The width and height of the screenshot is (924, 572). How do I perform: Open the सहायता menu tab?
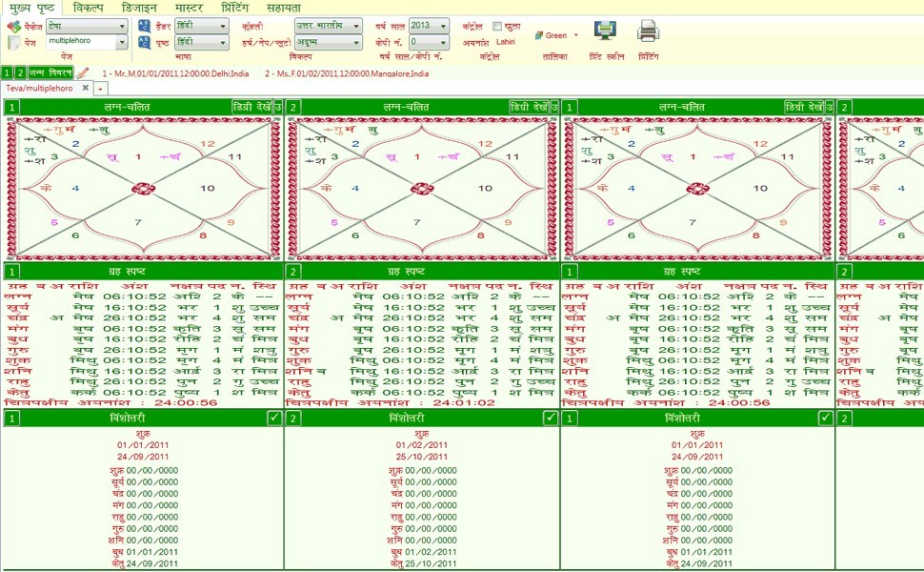(284, 8)
